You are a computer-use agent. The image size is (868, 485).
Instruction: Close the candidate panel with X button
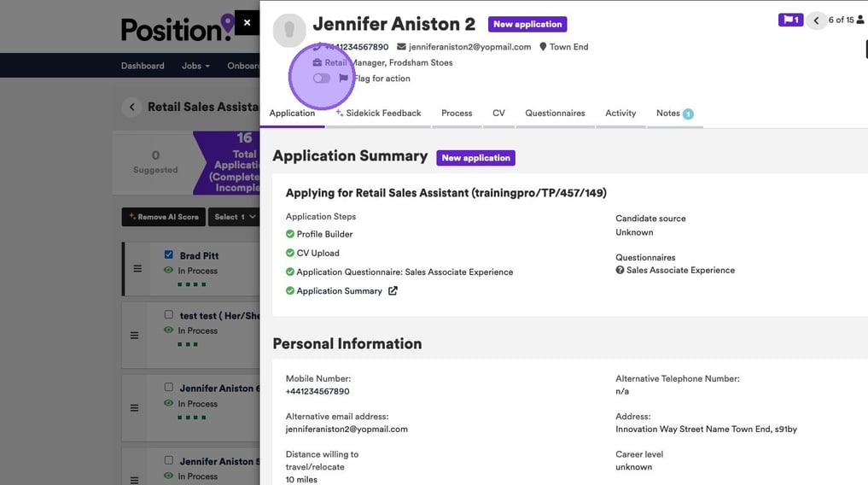pos(247,23)
